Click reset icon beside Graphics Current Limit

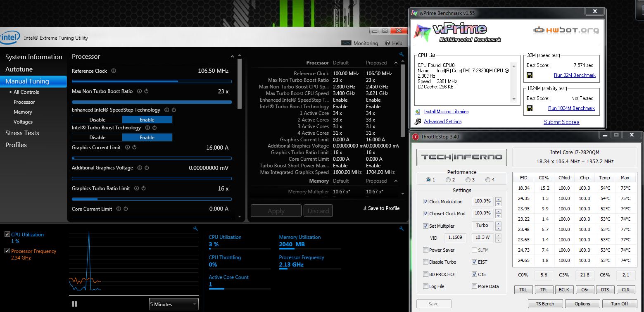[x=134, y=147]
